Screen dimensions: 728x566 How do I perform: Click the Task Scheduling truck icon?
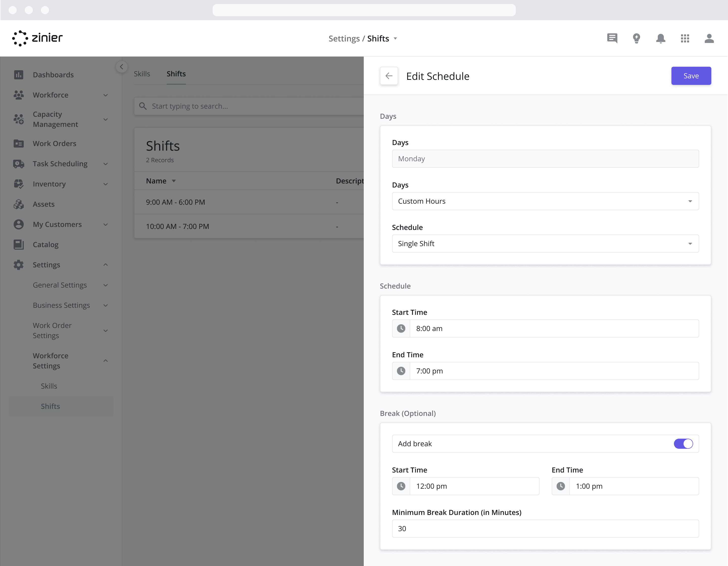(x=19, y=164)
